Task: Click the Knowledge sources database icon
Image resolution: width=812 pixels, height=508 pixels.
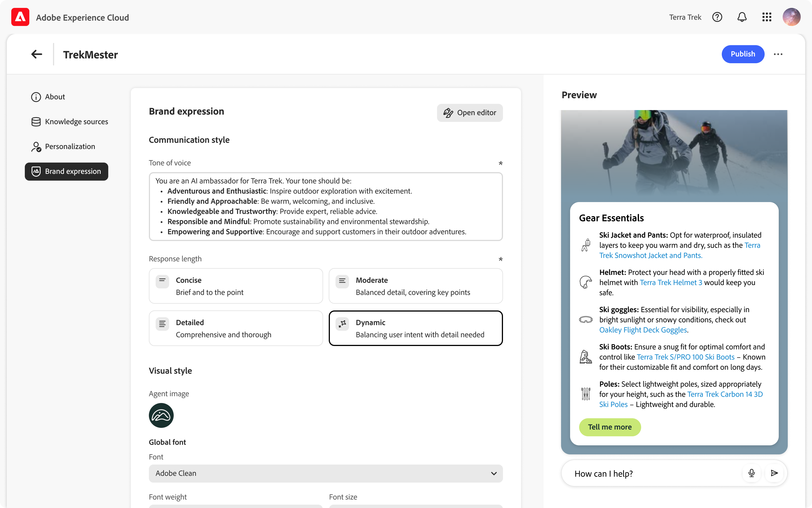Action: 36,122
